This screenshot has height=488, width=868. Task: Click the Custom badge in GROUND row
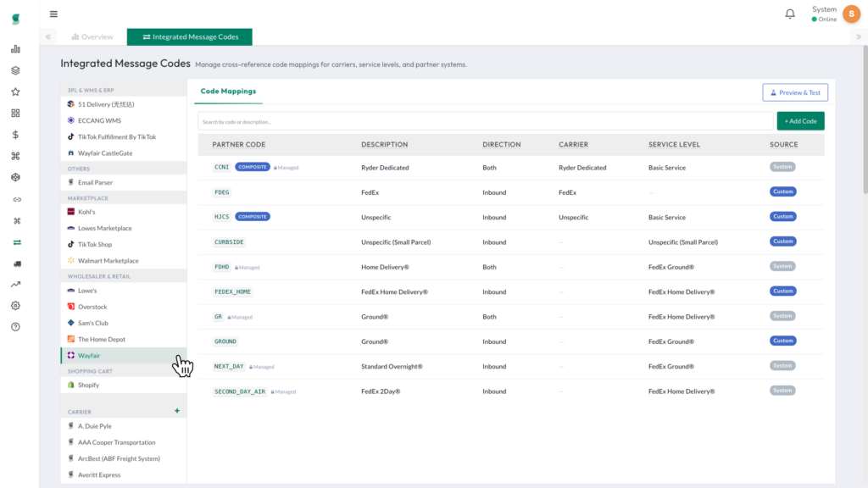click(782, 341)
